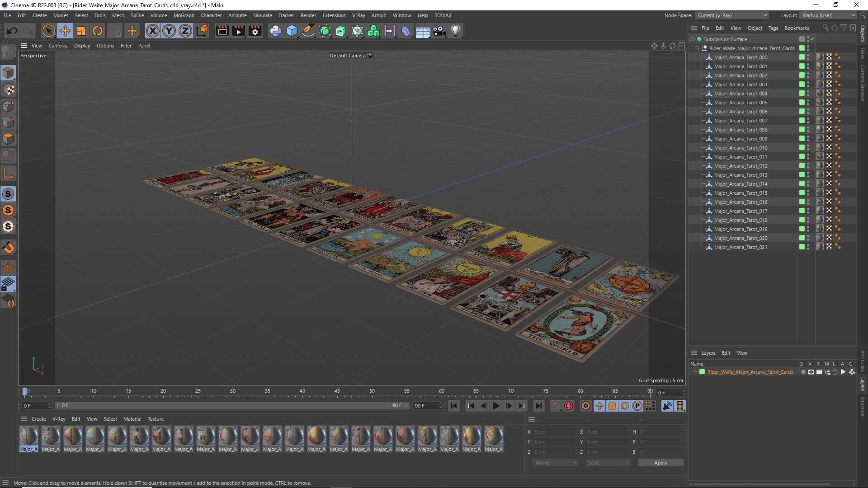The height and width of the screenshot is (488, 868).
Task: Click timeline ruler at frame 45
Action: coord(337,391)
